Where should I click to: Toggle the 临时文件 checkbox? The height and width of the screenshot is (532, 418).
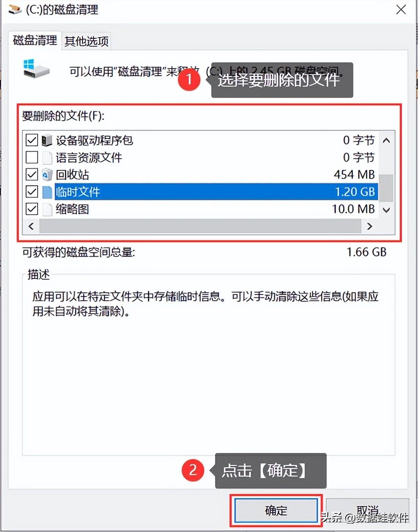pos(32,192)
